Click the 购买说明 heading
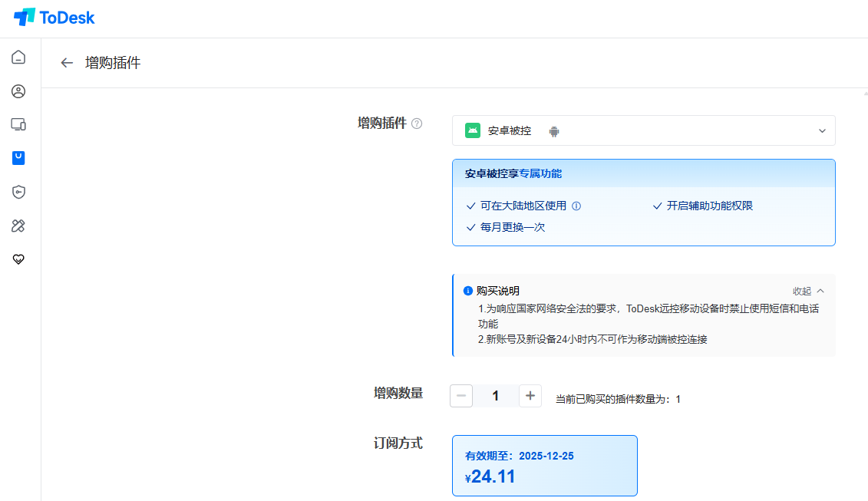This screenshot has height=501, width=868. 497,292
